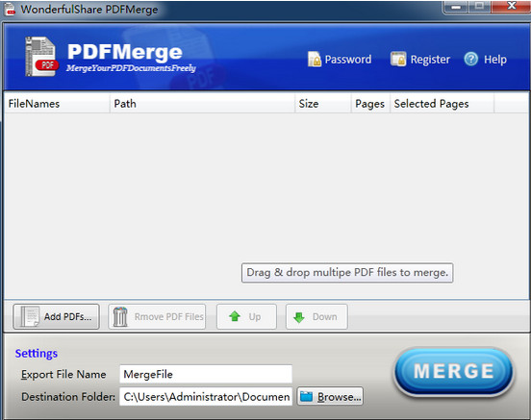
Task: Open the Register option in header
Action: [x=420, y=60]
